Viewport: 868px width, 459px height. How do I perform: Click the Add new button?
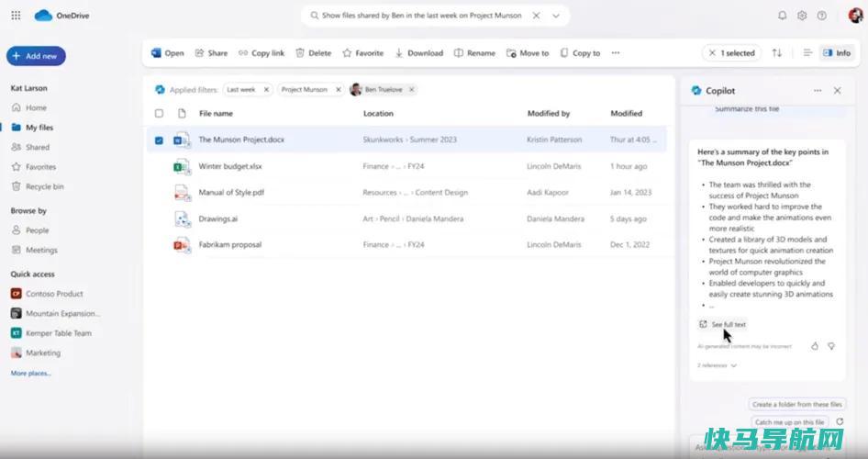click(x=36, y=56)
